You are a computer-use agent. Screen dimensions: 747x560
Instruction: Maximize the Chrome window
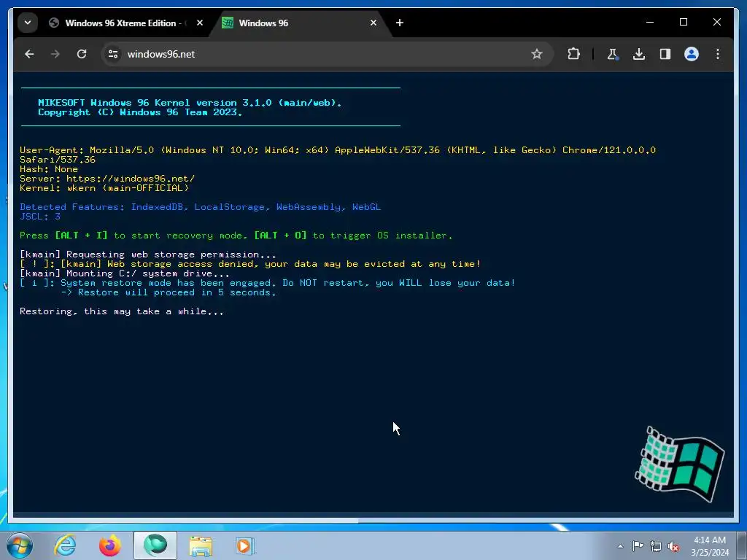click(x=683, y=23)
